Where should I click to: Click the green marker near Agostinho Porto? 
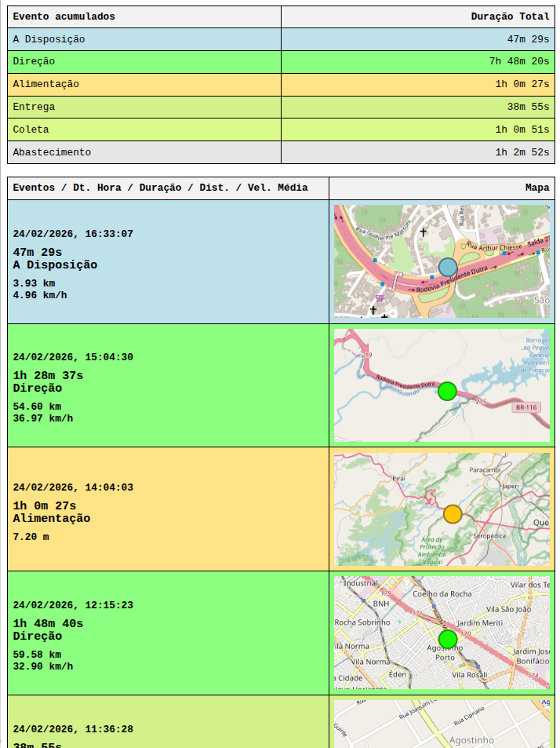[x=448, y=639]
